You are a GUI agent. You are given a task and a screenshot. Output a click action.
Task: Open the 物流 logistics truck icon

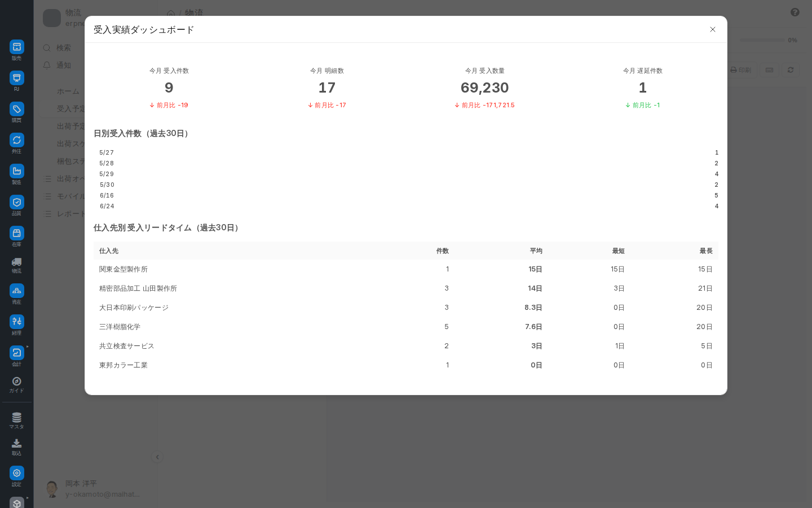(x=16, y=262)
